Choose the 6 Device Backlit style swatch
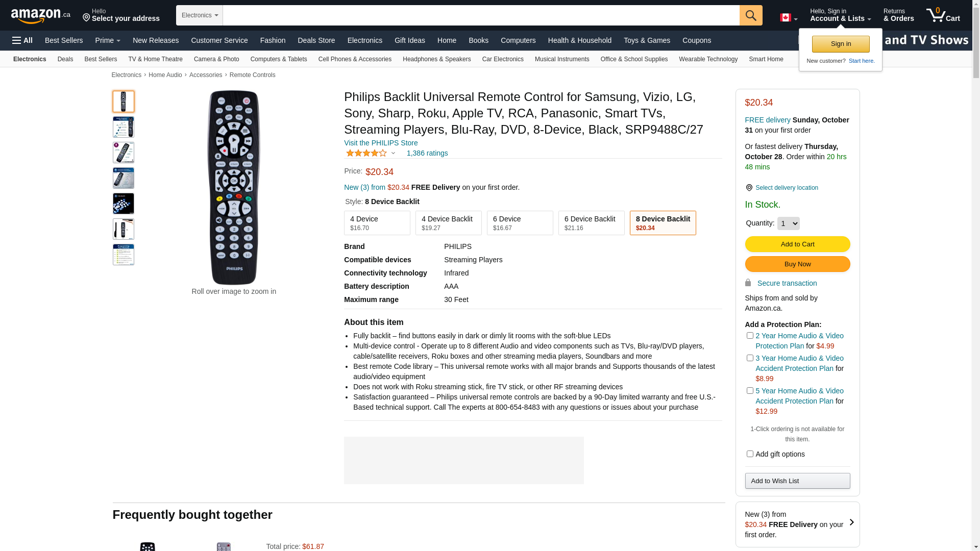The width and height of the screenshot is (980, 551). click(591, 223)
